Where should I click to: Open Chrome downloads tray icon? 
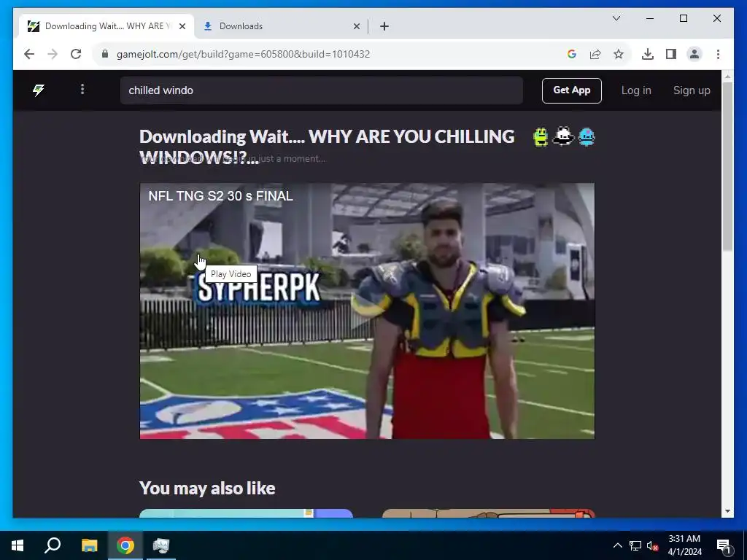click(648, 54)
